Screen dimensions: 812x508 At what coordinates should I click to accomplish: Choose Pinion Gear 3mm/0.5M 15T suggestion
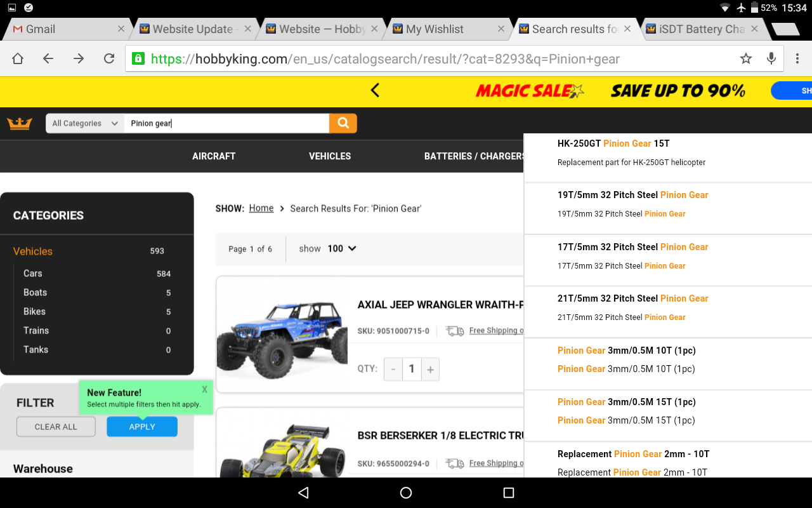tap(668, 415)
